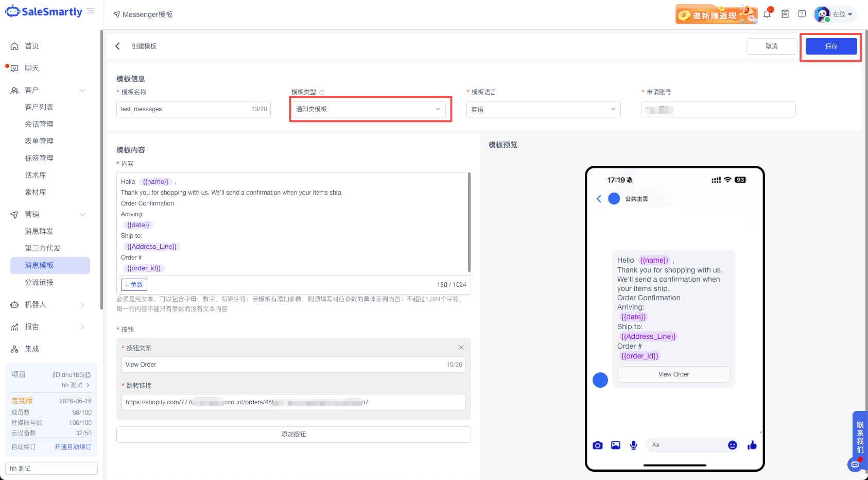Image resolution: width=868 pixels, height=480 pixels.
Task: Open the 聊天 chat section in sidebar
Action: [32, 67]
